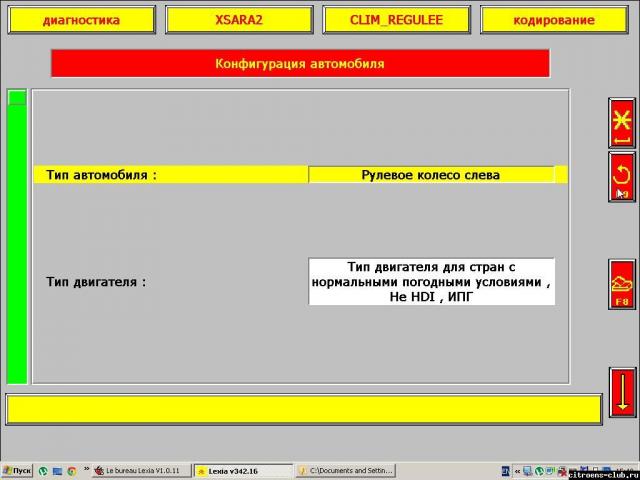Click the asterisk confirm icon button
The image size is (640, 480).
tap(622, 123)
